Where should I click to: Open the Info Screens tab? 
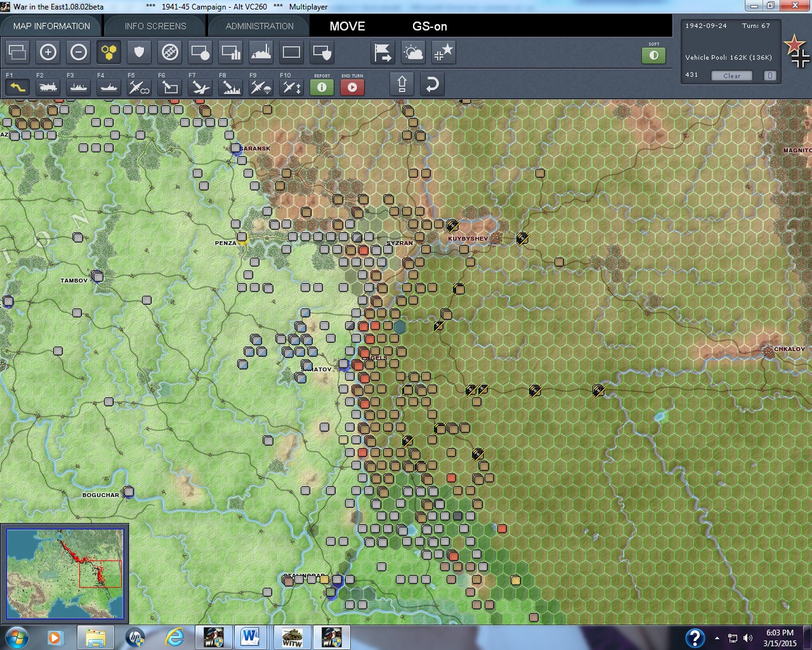(x=155, y=26)
